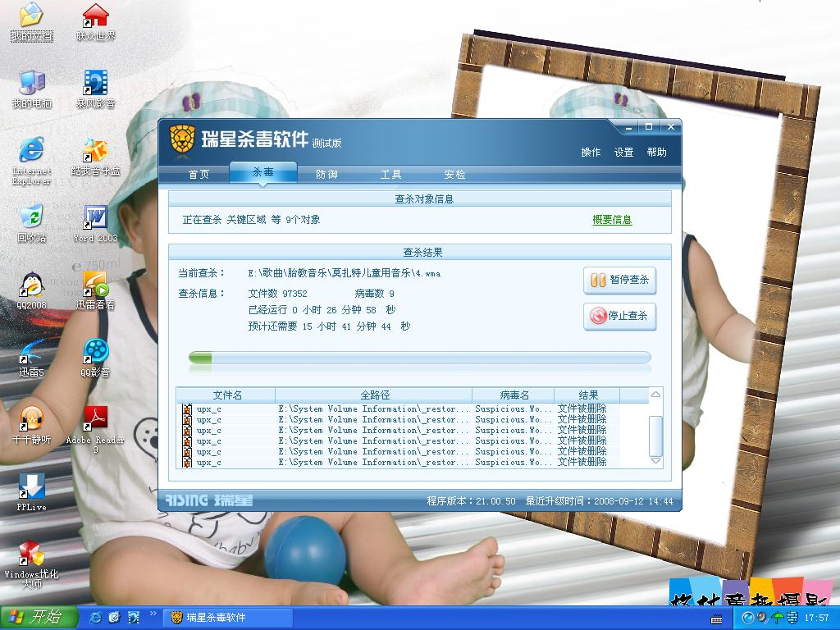Image resolution: width=840 pixels, height=630 pixels.
Task: Open the 帮助 menu
Action: (656, 152)
